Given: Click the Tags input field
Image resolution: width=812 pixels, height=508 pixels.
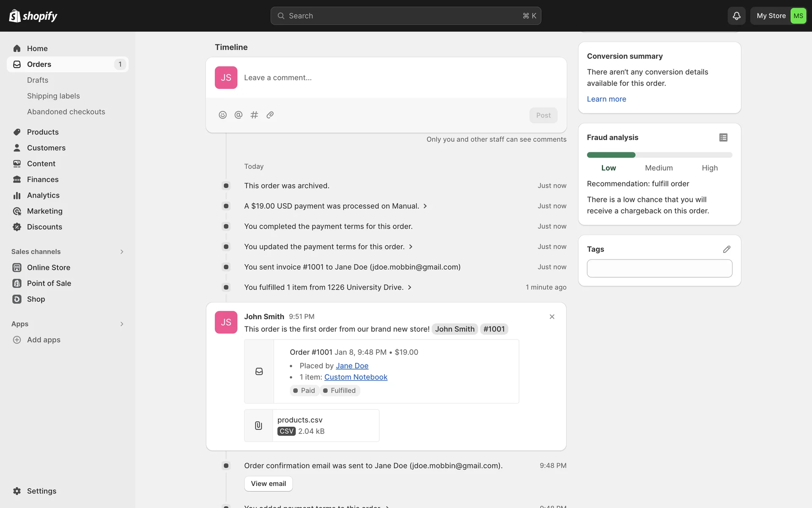Looking at the screenshot, I should [x=659, y=268].
